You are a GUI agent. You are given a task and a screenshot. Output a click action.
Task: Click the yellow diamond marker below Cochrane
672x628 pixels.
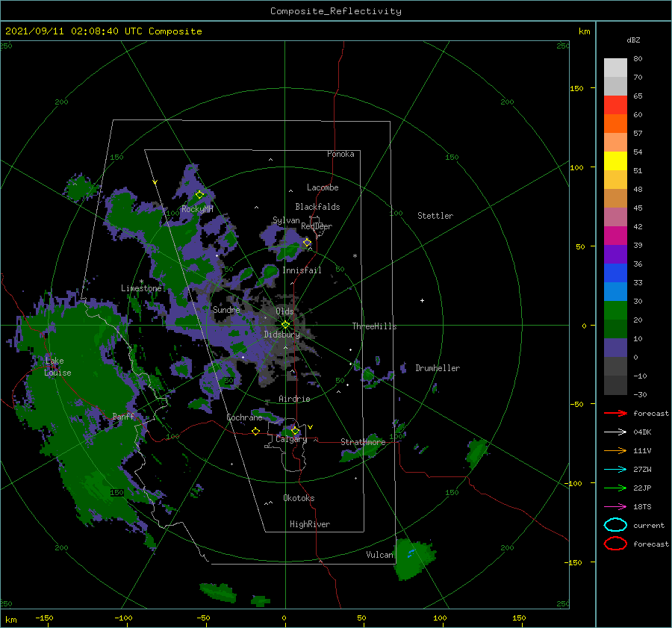pyautogui.click(x=255, y=432)
